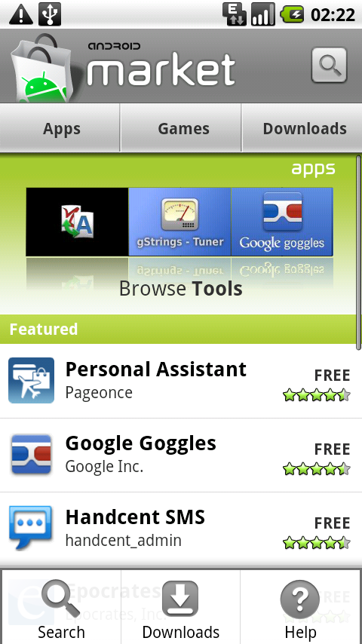The image size is (362, 644).
Task: Tap the Personal Assistant app icon
Action: (x=31, y=380)
